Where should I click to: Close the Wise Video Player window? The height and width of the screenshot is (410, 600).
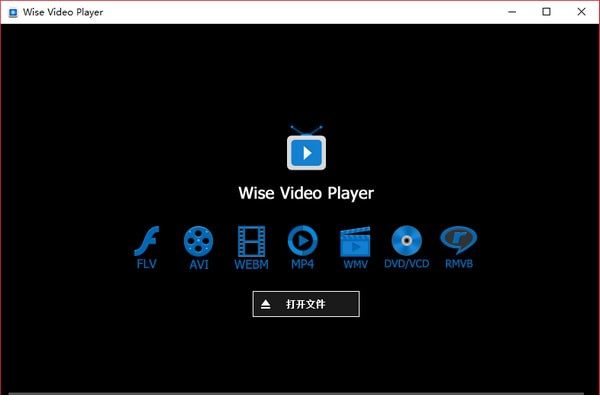[581, 12]
